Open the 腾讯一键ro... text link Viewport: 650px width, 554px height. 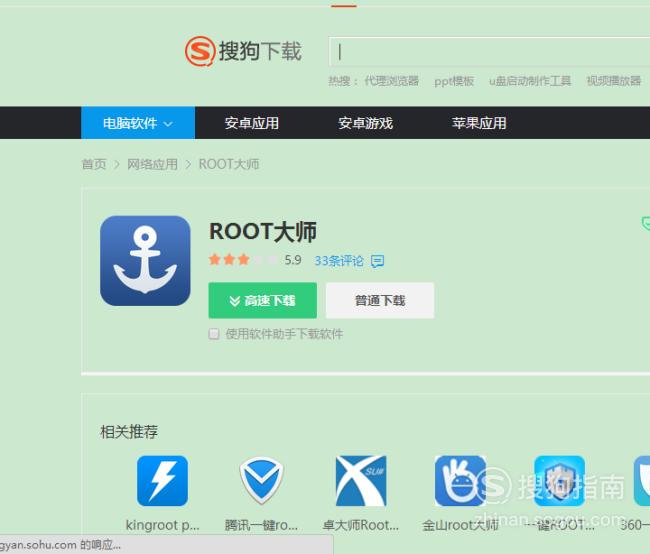click(262, 525)
